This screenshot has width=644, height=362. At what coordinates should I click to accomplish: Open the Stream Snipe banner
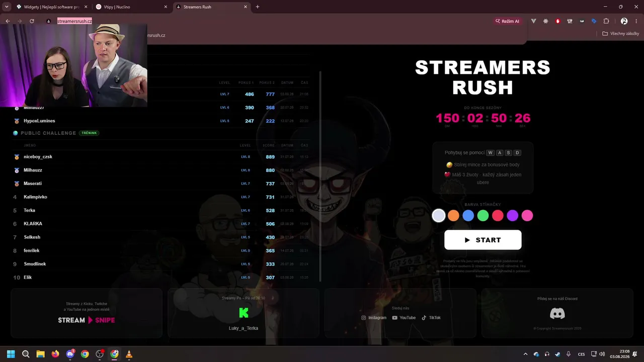point(87,320)
